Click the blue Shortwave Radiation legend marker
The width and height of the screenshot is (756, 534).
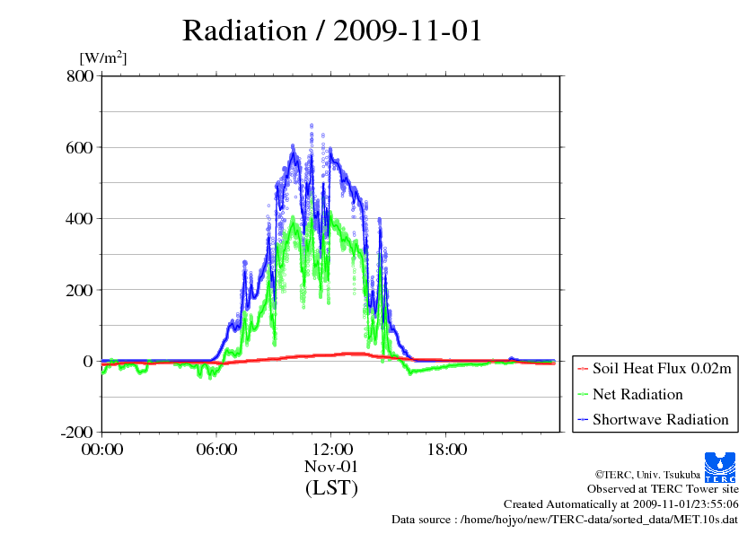point(583,420)
